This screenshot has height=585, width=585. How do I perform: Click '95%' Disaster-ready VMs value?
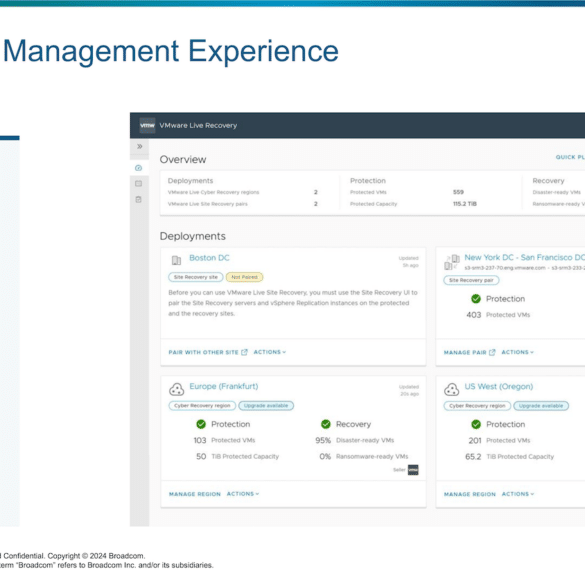point(323,440)
